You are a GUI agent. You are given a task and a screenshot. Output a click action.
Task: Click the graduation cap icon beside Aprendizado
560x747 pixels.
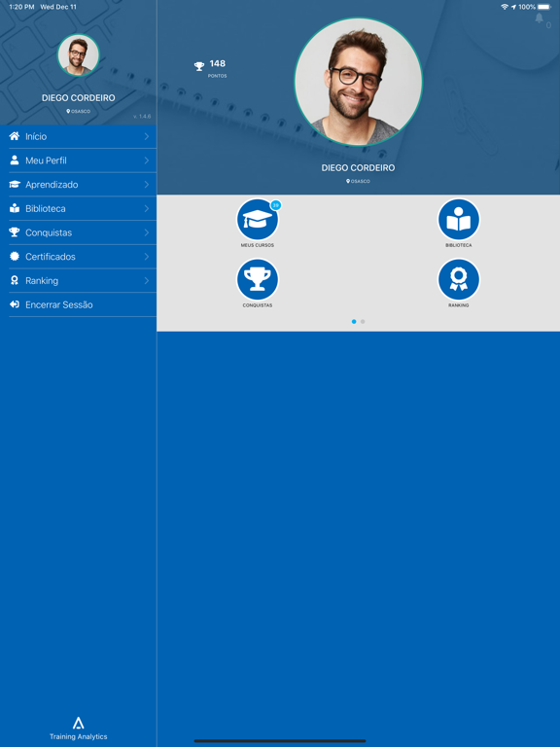[x=15, y=185]
